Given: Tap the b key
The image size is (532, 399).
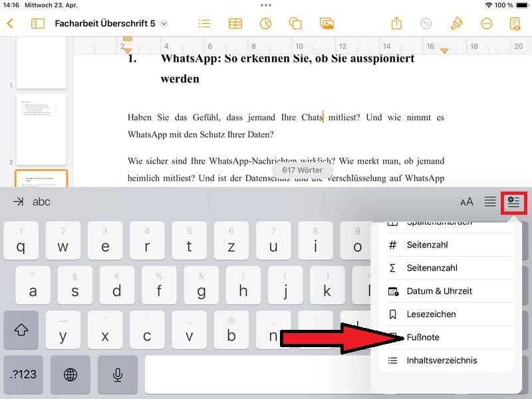Looking at the screenshot, I should (x=231, y=330).
